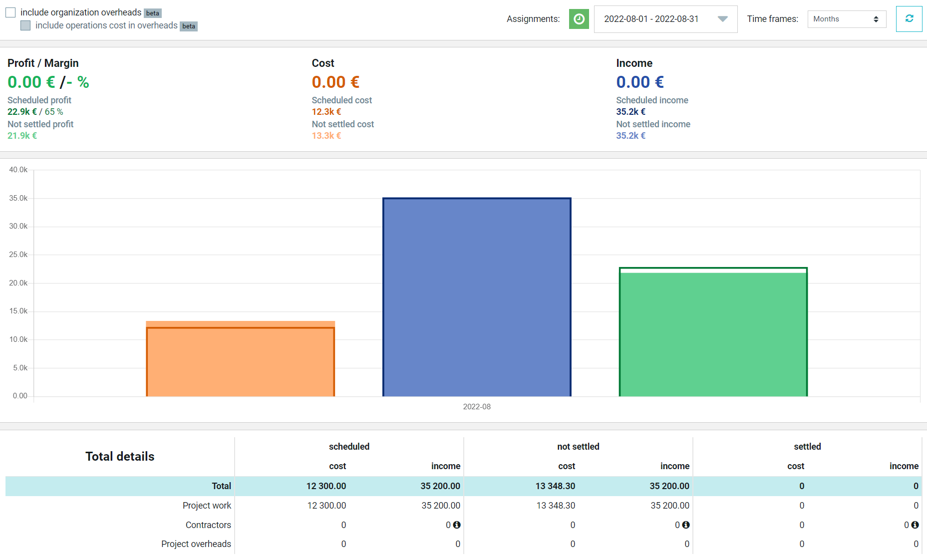Click the not settled column header
This screenshot has height=560, width=927.
click(x=578, y=447)
